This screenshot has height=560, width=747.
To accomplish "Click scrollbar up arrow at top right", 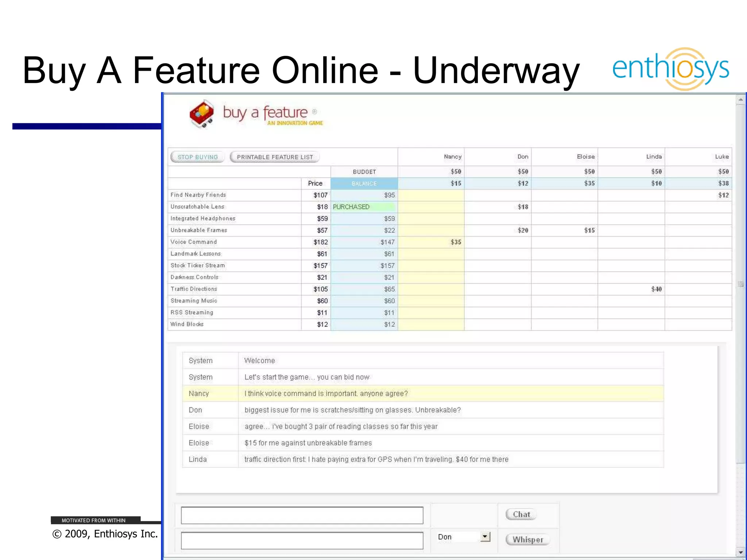I will coord(740,100).
